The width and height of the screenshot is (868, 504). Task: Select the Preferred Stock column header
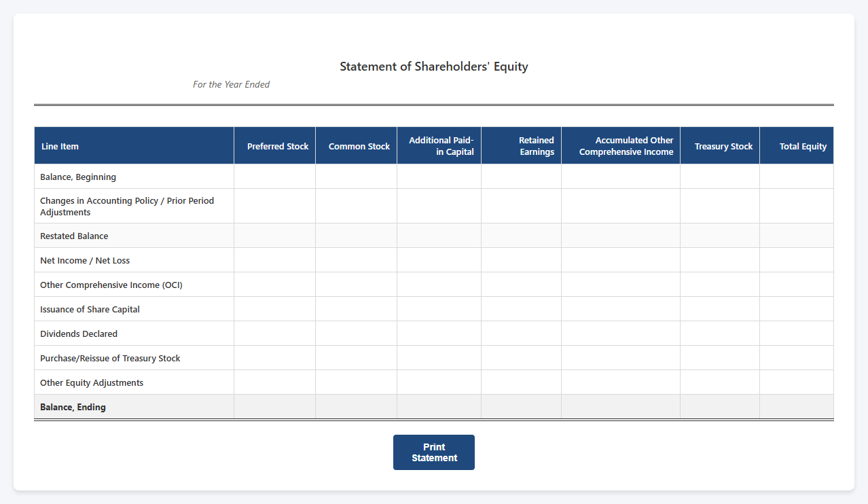[x=275, y=146]
